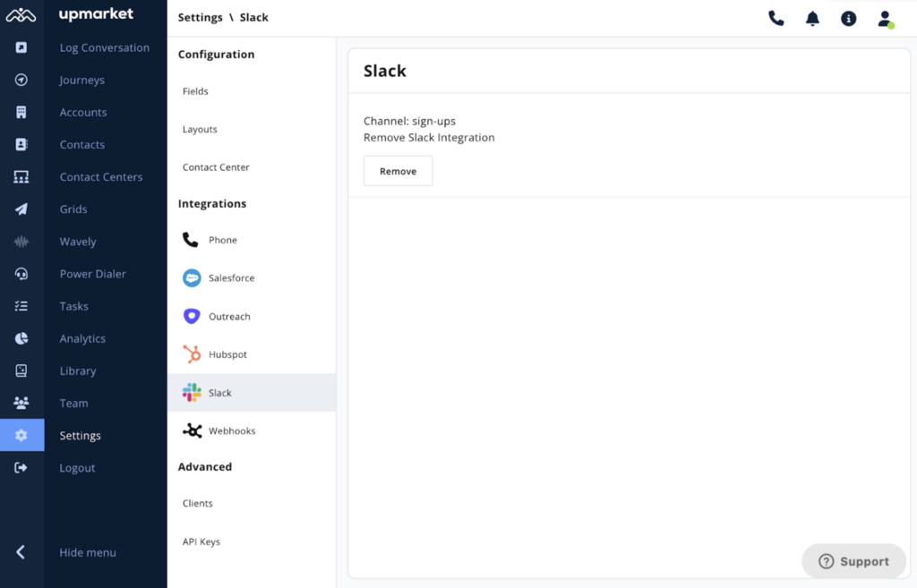Viewport: 917px width, 588px height.
Task: Click the Advanced section header
Action: click(x=205, y=466)
